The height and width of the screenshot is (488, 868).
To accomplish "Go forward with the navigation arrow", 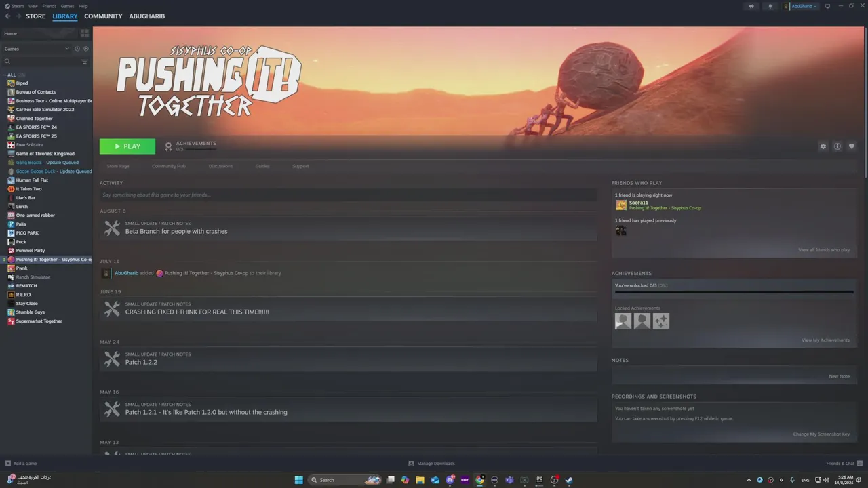I will pos(18,16).
